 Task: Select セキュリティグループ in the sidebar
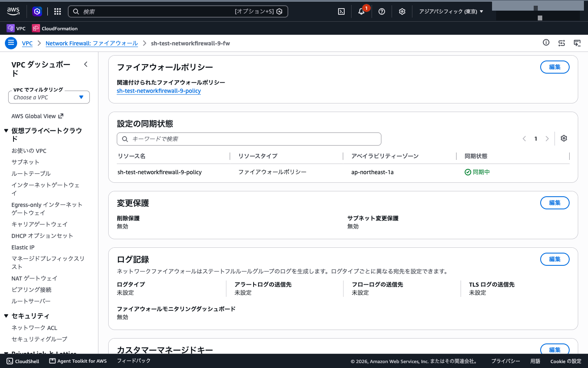[x=39, y=339]
